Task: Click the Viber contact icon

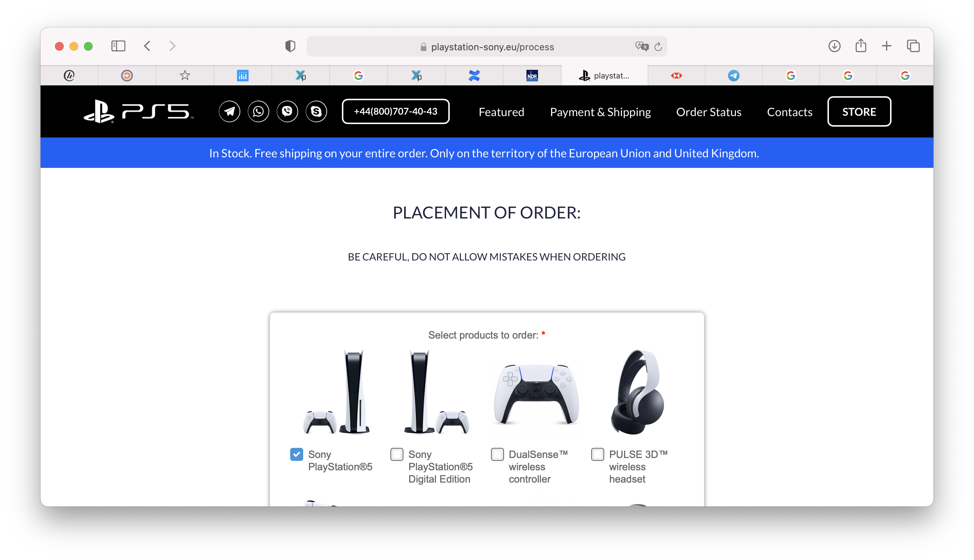Action: (x=287, y=111)
